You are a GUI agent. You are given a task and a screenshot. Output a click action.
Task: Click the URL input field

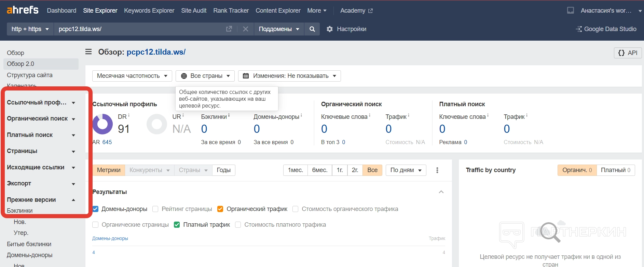[x=137, y=29]
